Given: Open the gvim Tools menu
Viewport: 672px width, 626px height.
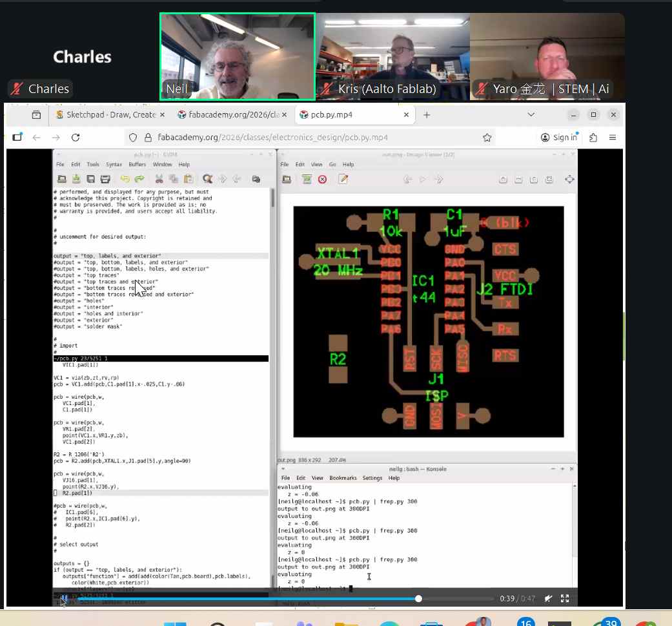Looking at the screenshot, I should point(92,164).
